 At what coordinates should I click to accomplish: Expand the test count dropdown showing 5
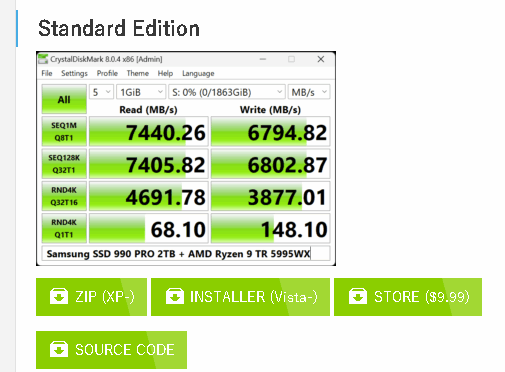101,92
